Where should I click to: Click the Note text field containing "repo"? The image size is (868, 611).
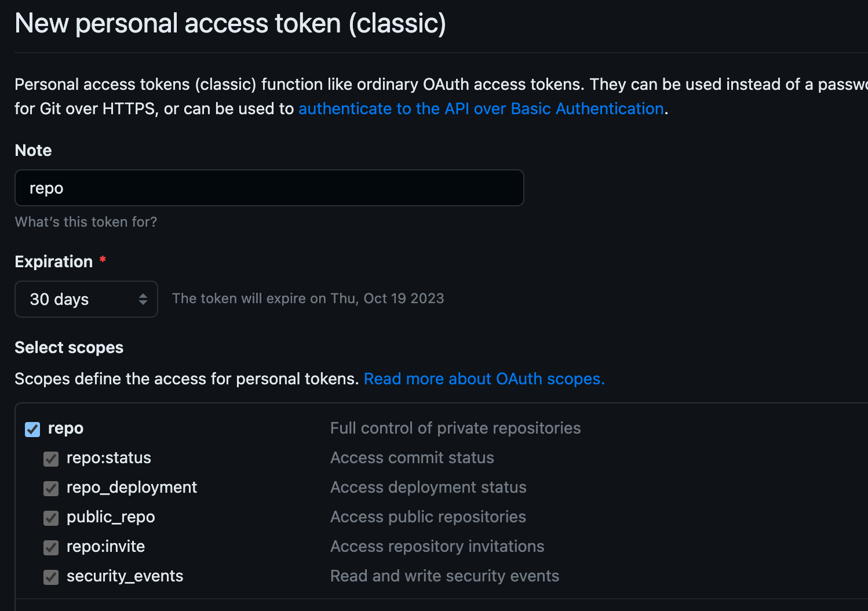[269, 188]
